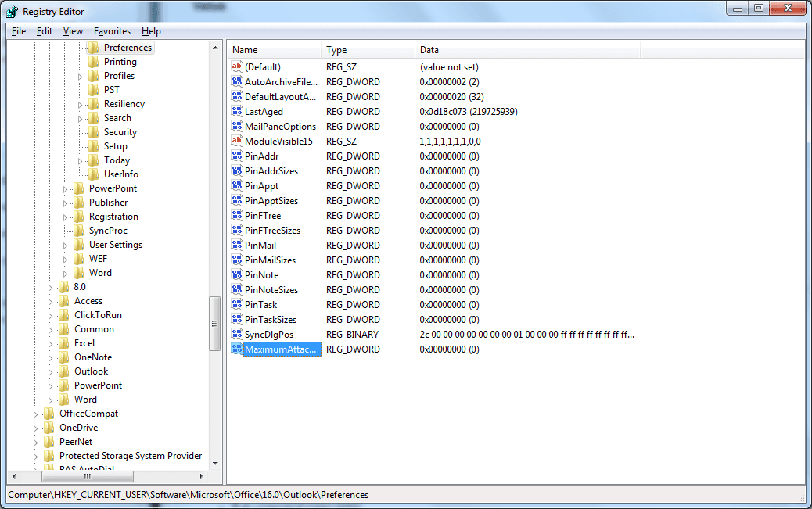Sort values by the Data column header
This screenshot has height=509, width=812.
tap(528, 50)
